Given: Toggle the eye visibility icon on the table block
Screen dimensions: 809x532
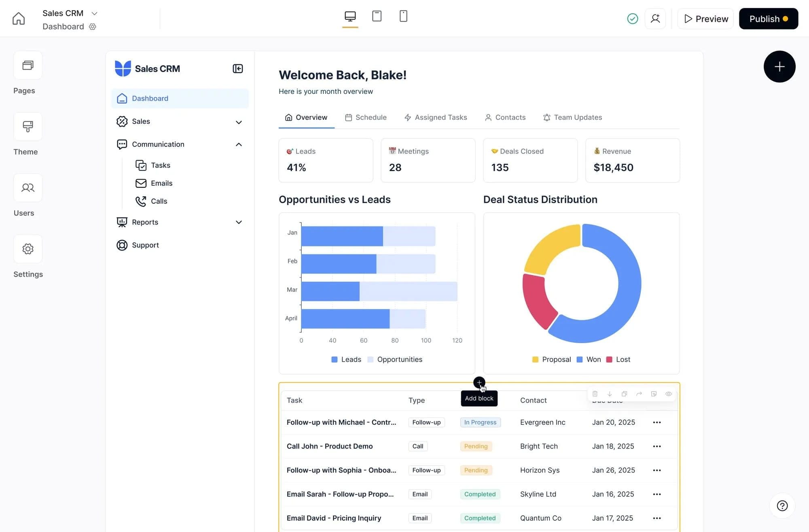Looking at the screenshot, I should pyautogui.click(x=668, y=394).
